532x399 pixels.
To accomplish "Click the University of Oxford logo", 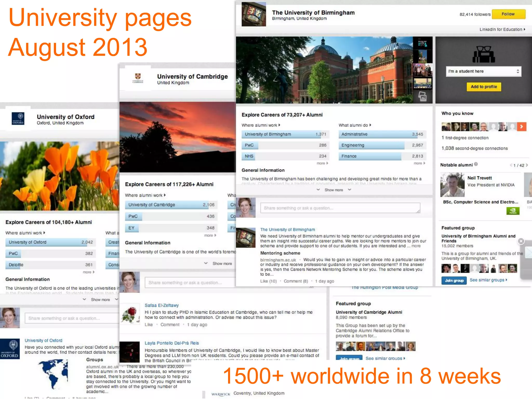I will tap(18, 119).
